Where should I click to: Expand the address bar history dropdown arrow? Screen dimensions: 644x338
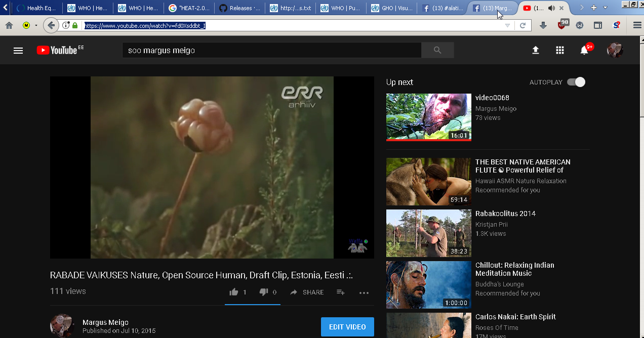pyautogui.click(x=507, y=25)
